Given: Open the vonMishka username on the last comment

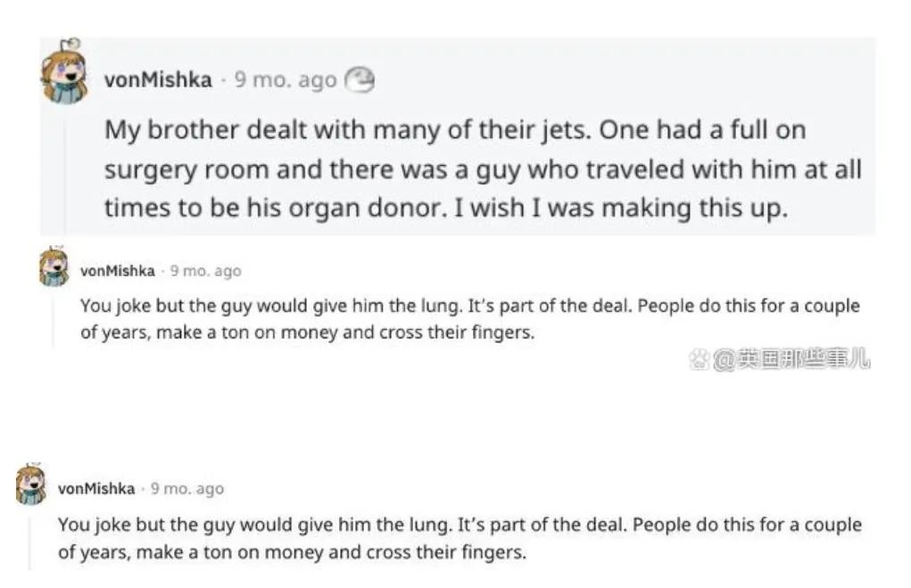Looking at the screenshot, I should pos(96,489).
